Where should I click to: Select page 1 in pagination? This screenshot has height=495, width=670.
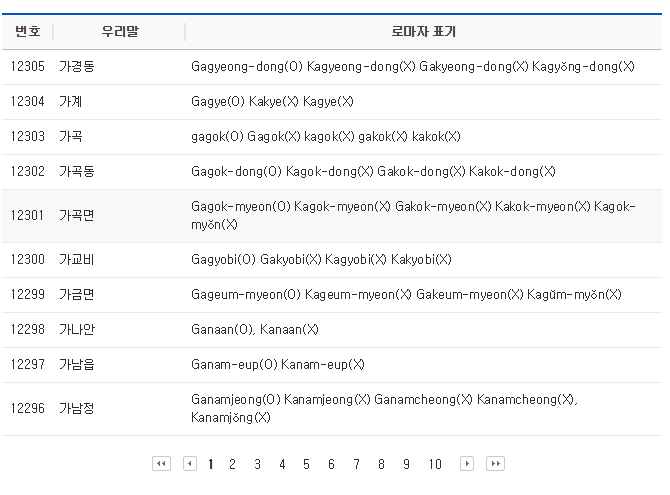(210, 464)
